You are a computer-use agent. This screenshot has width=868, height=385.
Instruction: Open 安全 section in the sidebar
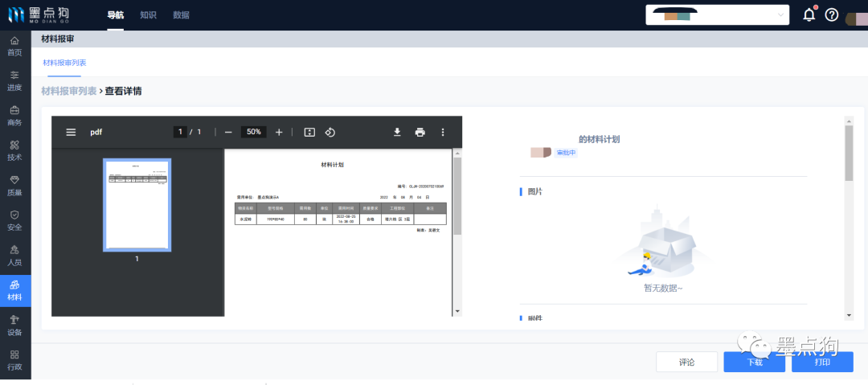pyautogui.click(x=14, y=220)
